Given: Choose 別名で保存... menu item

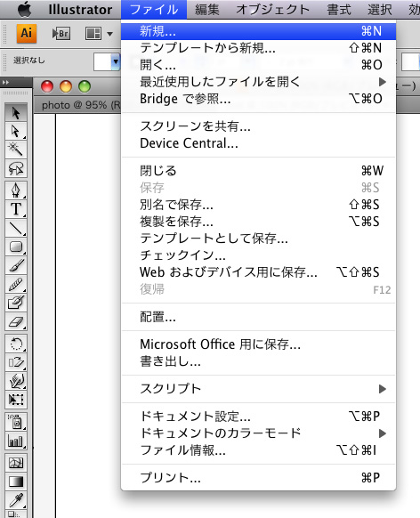Looking at the screenshot, I should coord(259,205).
